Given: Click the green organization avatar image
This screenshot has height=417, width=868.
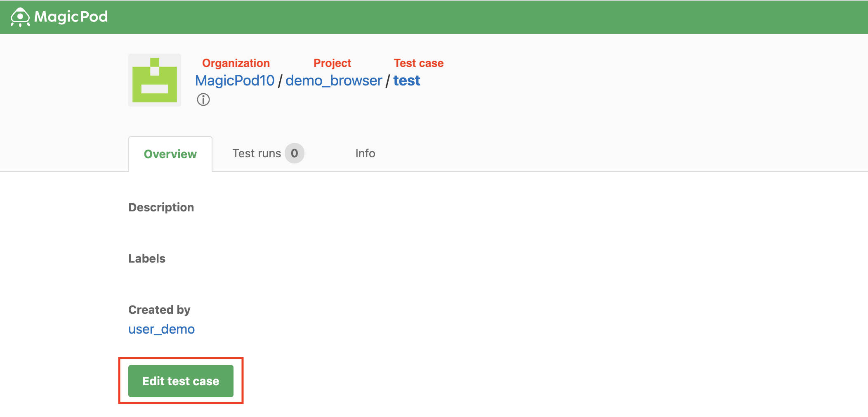Looking at the screenshot, I should pyautogui.click(x=155, y=80).
